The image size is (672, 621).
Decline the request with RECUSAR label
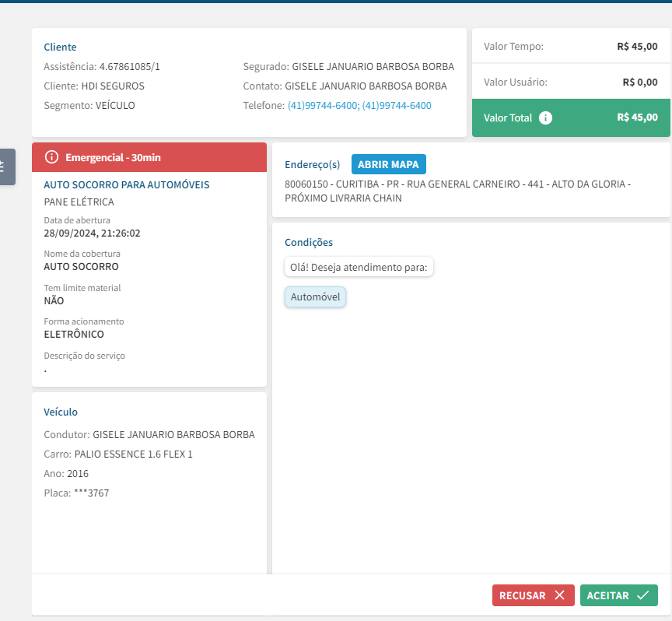(x=523, y=595)
